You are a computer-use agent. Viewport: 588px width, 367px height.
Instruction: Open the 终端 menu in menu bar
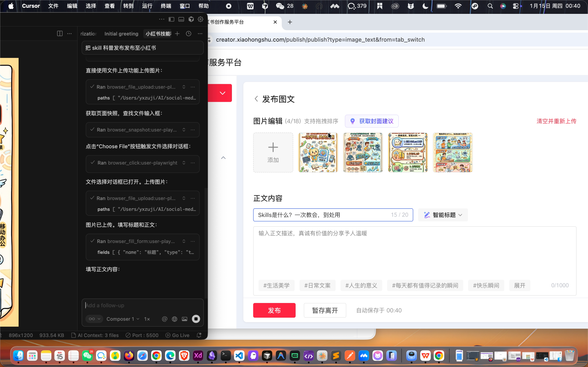click(166, 6)
